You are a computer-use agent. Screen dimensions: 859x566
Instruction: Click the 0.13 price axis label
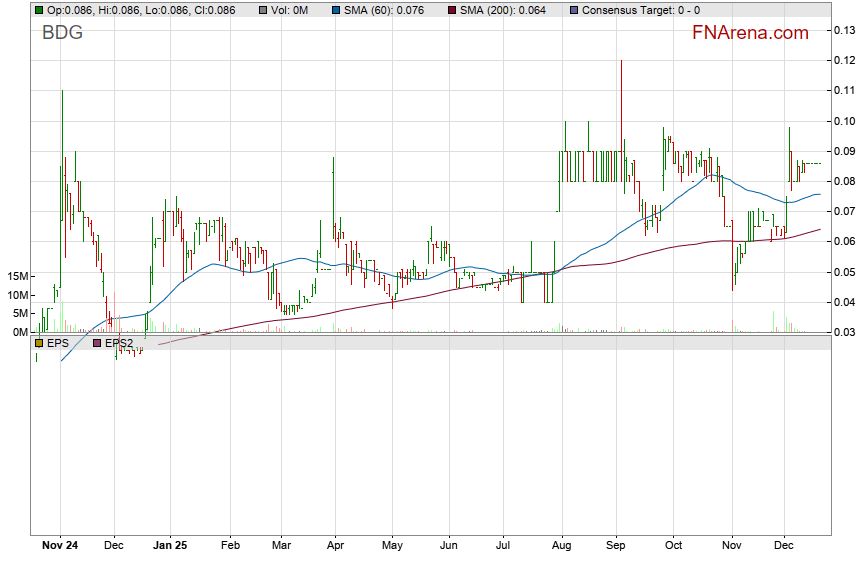tap(843, 30)
